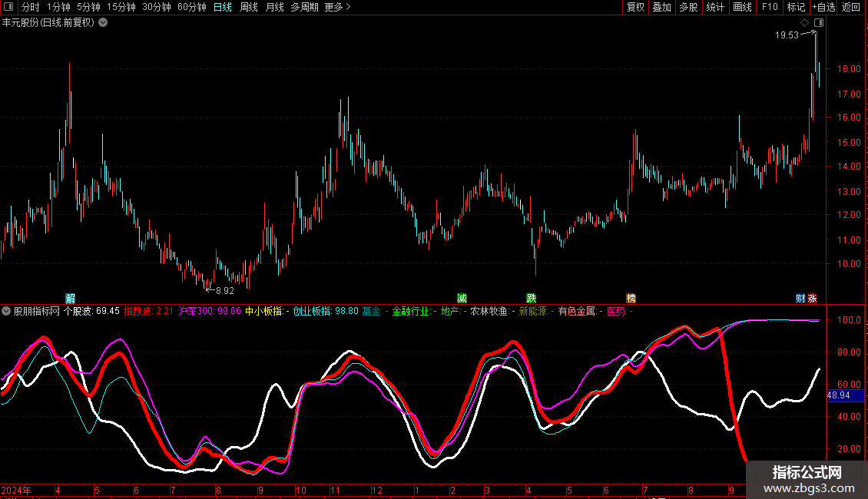Add stock via +自选 button

tap(823, 7)
